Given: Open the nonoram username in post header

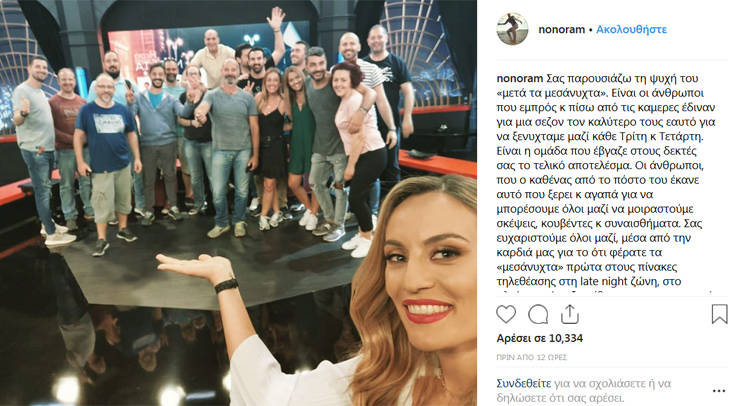Looking at the screenshot, I should (562, 30).
